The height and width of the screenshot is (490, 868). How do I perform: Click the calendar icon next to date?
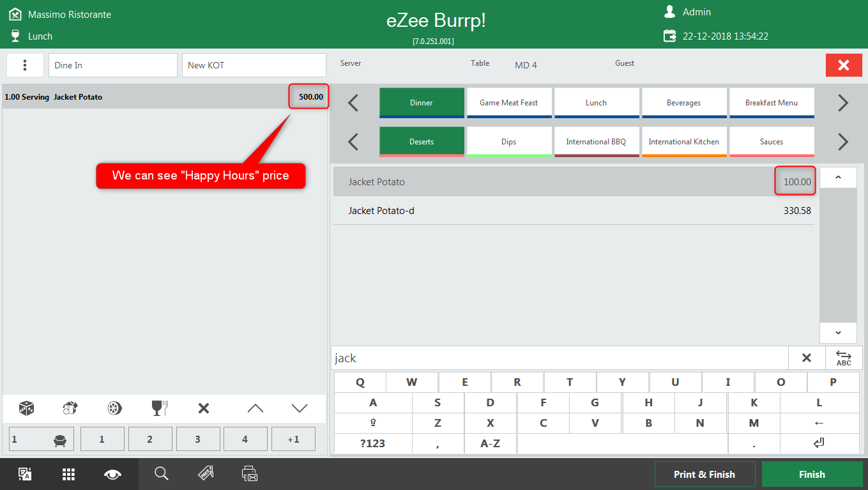[670, 36]
